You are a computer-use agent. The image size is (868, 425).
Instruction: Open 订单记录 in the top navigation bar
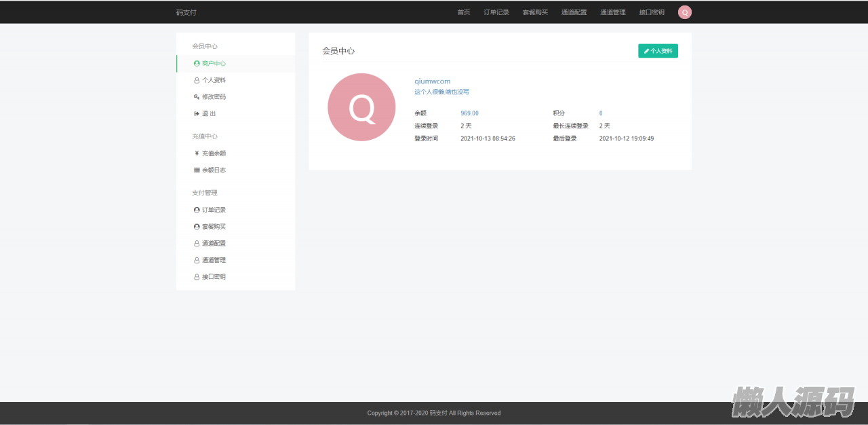click(496, 12)
